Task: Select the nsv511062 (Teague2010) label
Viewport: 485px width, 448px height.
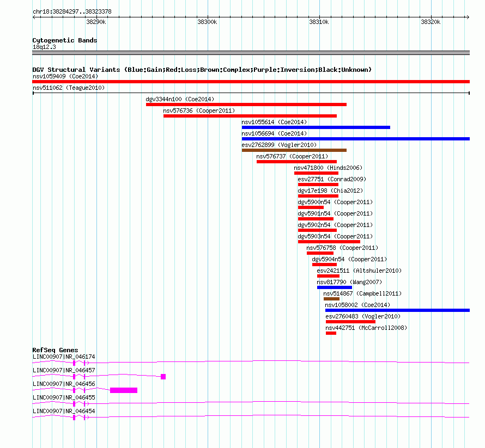Action: point(69,88)
